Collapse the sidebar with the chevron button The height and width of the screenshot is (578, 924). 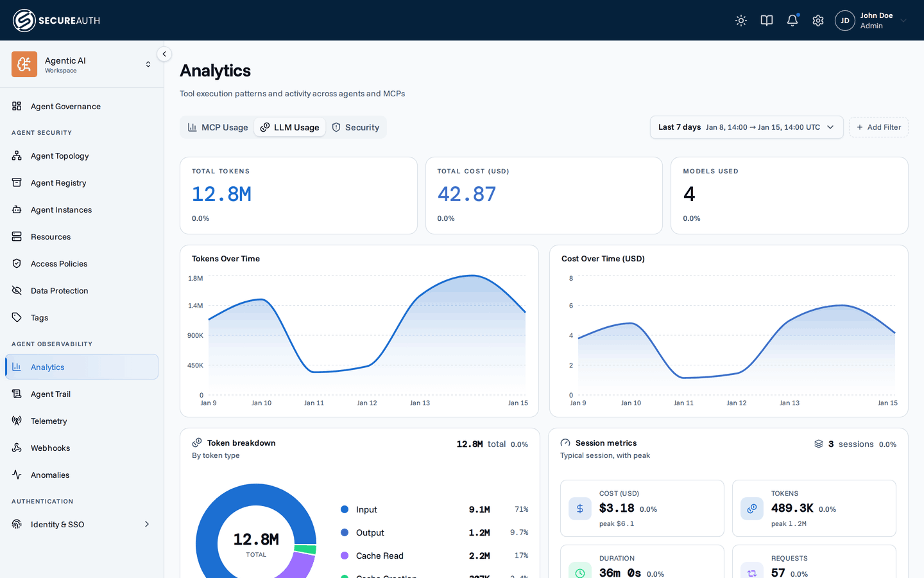pos(164,54)
